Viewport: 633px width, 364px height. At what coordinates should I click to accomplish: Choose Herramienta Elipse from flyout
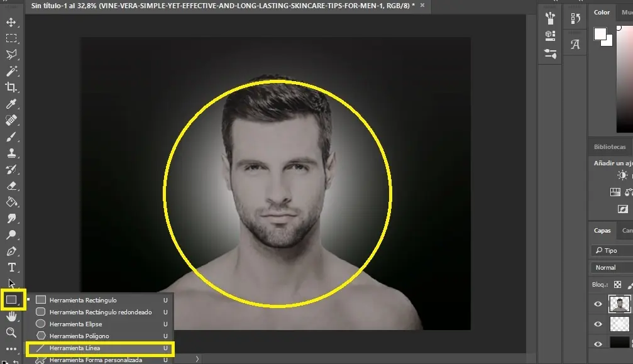[100, 324]
